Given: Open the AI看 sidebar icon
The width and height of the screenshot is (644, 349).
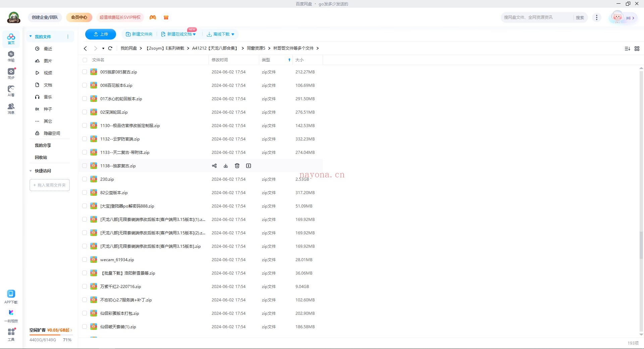Looking at the screenshot, I should 11,91.
